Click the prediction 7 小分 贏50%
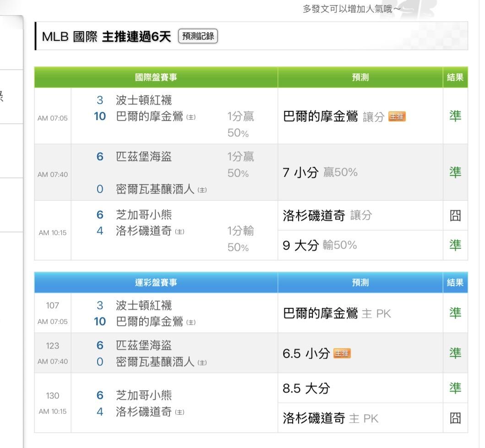Image resolution: width=485 pixels, height=448 pixels. pos(320,172)
